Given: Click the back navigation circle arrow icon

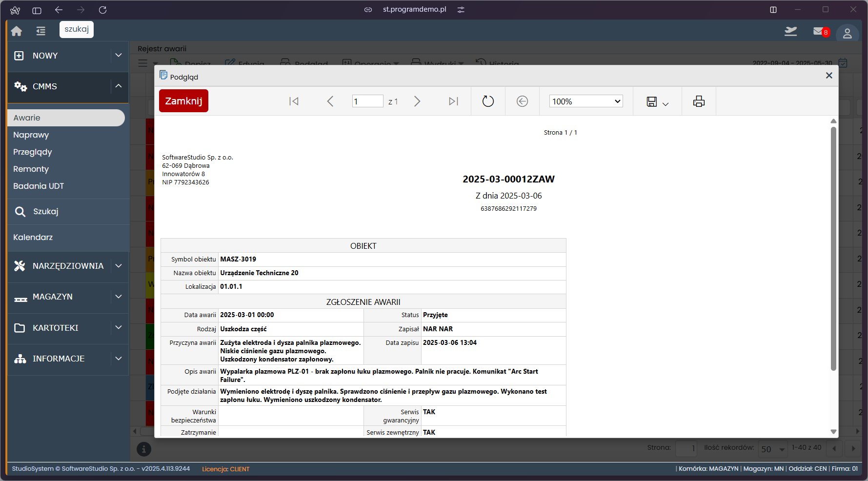Looking at the screenshot, I should [x=522, y=101].
